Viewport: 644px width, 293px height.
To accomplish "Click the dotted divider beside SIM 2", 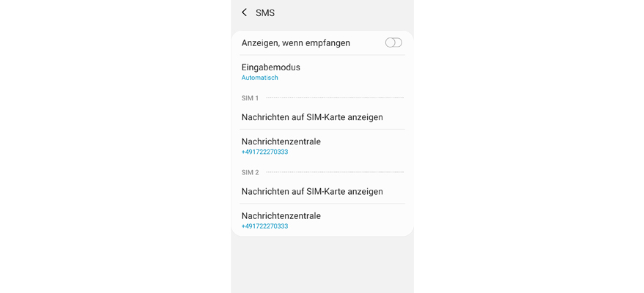I will coord(334,173).
